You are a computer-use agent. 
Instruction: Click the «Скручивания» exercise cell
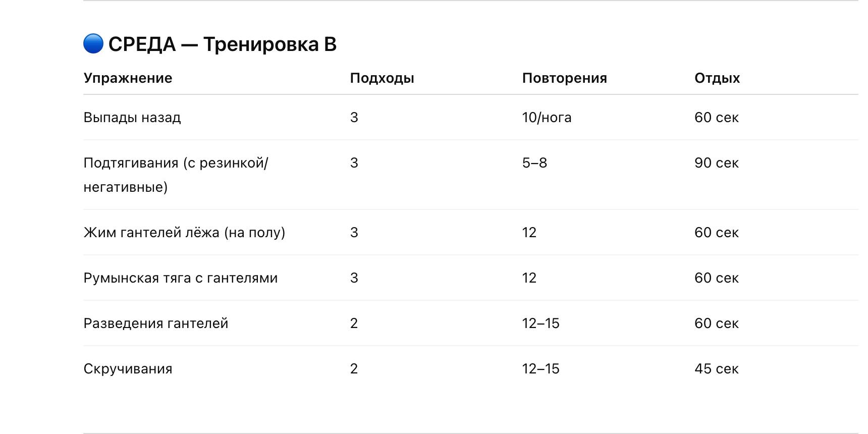click(x=128, y=369)
